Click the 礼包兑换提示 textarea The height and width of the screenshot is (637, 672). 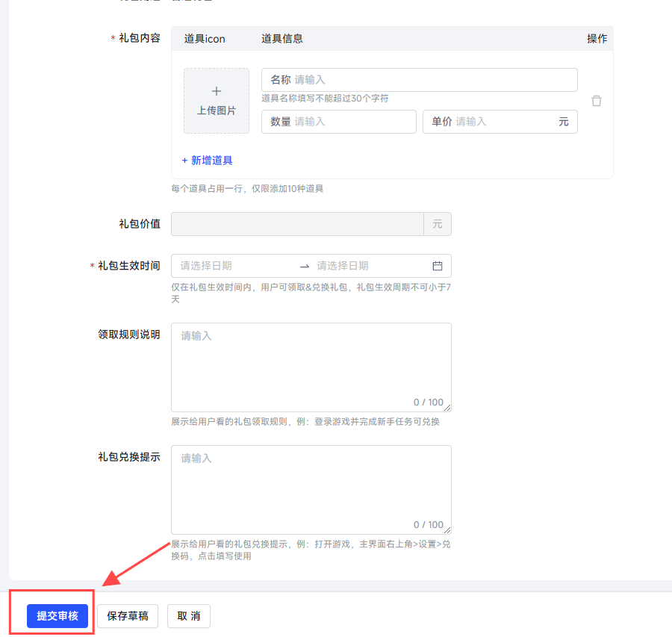(x=311, y=490)
